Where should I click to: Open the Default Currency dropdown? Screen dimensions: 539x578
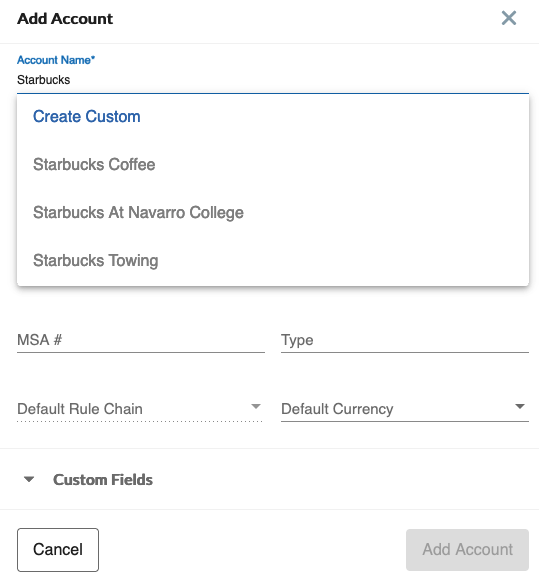click(x=405, y=409)
